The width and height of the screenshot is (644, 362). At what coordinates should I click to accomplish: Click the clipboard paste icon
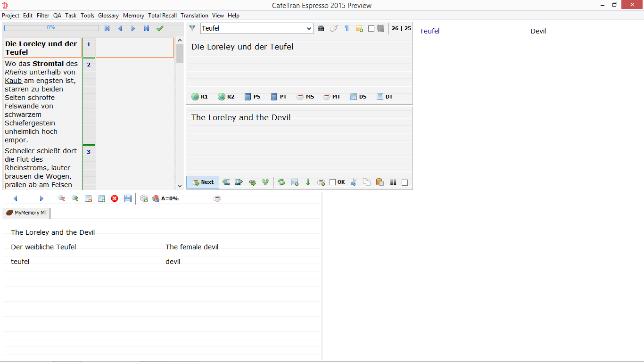380,182
